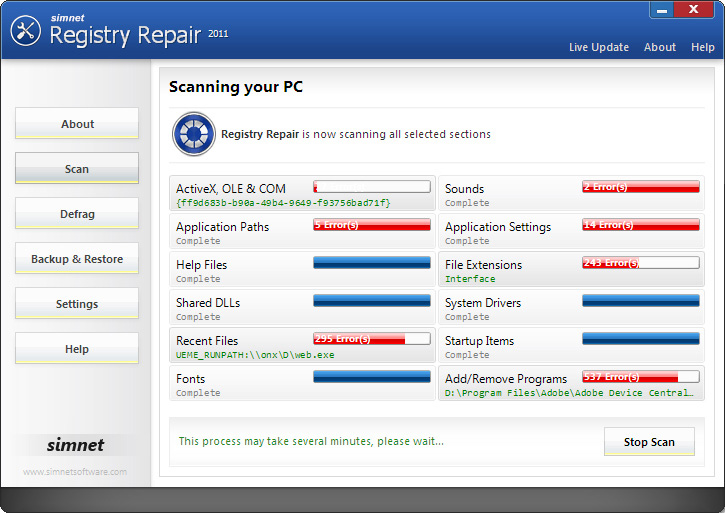This screenshot has width=725, height=513.
Task: Open Settings from the left sidebar
Action: tap(77, 304)
